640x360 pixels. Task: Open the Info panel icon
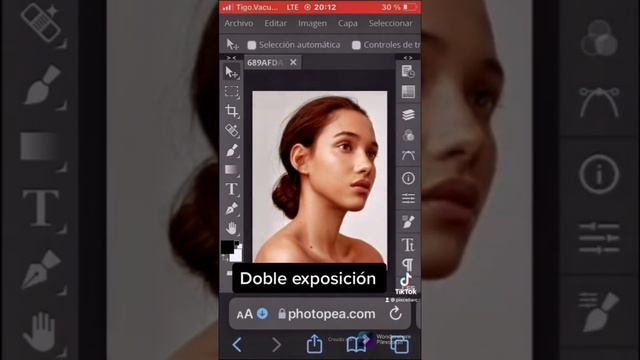click(408, 178)
